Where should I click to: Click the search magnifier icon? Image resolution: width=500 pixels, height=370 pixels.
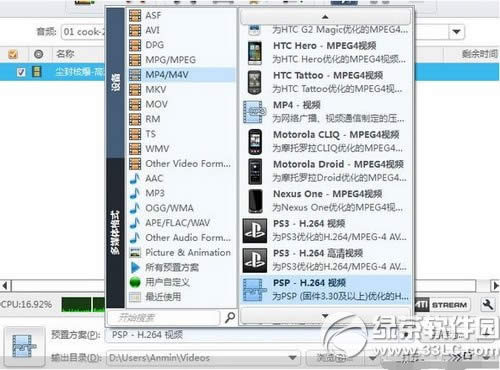point(230,318)
